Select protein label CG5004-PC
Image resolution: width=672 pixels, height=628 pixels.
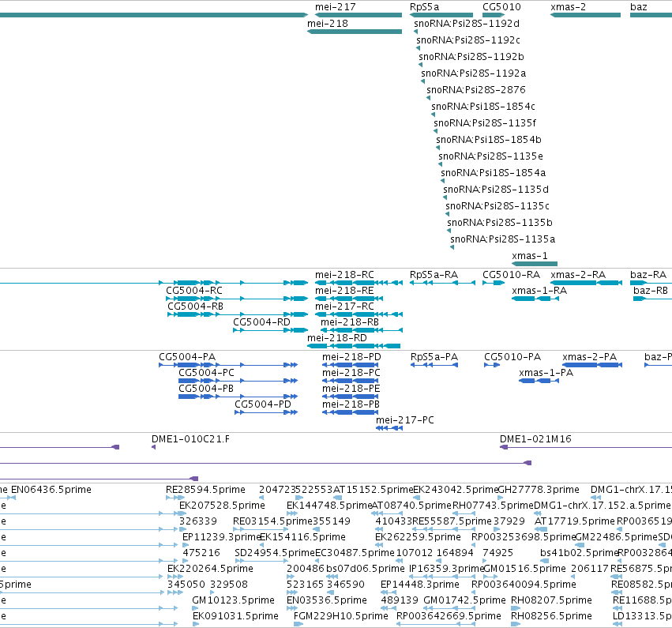(207, 373)
